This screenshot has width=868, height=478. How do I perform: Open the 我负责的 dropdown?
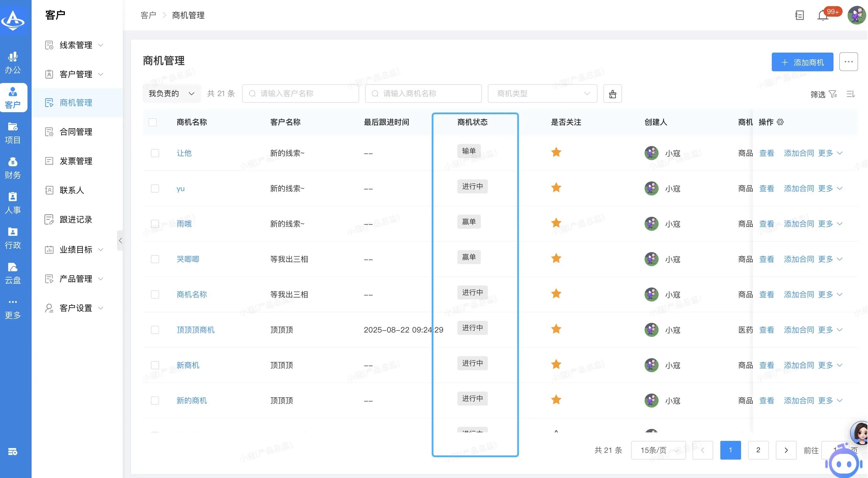coord(171,93)
